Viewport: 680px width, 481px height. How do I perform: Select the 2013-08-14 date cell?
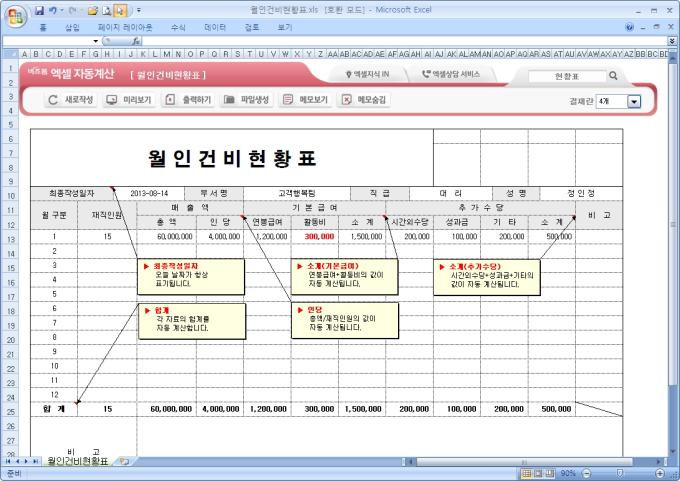(149, 193)
